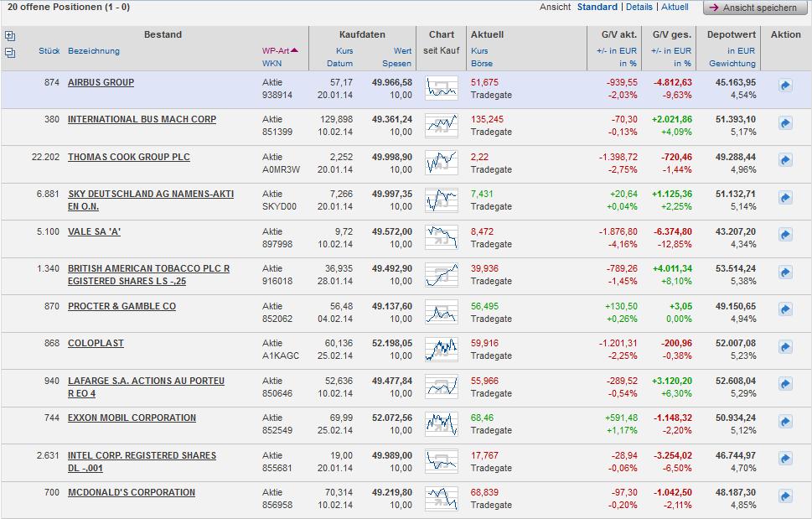Sort by purchase Kurs column
Screen dimensions: 812x519
point(344,51)
